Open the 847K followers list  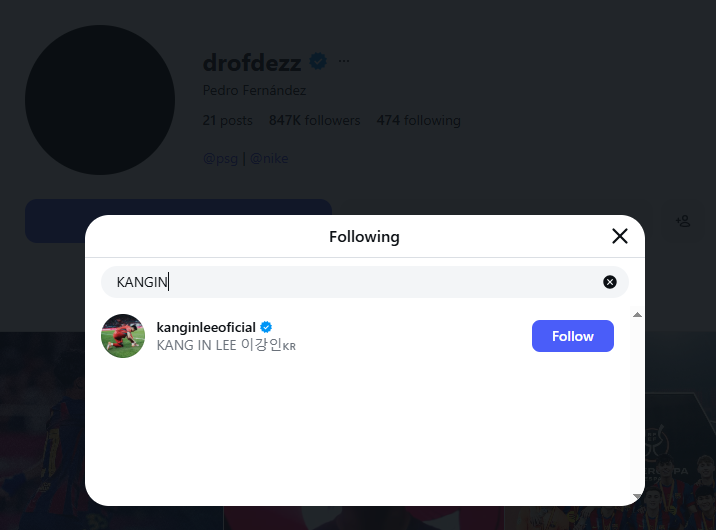tap(314, 120)
